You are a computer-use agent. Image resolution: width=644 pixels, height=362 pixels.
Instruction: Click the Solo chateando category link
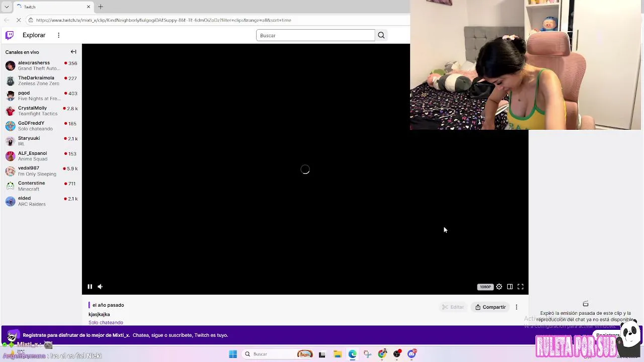point(106,322)
